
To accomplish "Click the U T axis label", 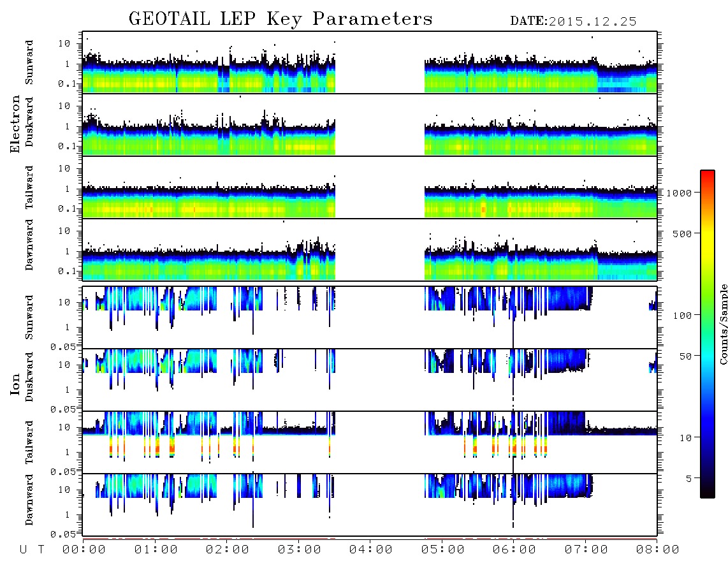I will (32, 550).
